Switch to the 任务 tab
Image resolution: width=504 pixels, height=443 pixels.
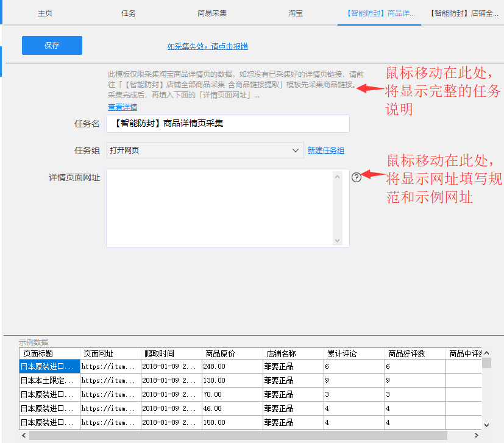click(x=129, y=13)
